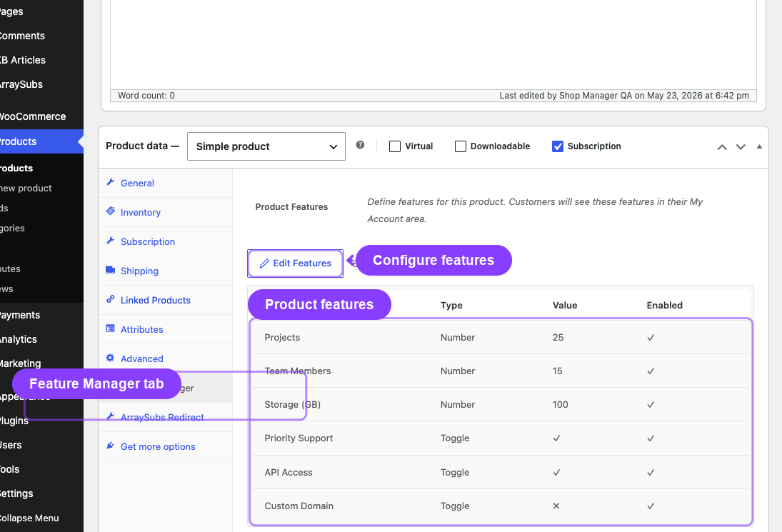
Task: Click the Enabled checkmark for API Access
Action: [651, 472]
